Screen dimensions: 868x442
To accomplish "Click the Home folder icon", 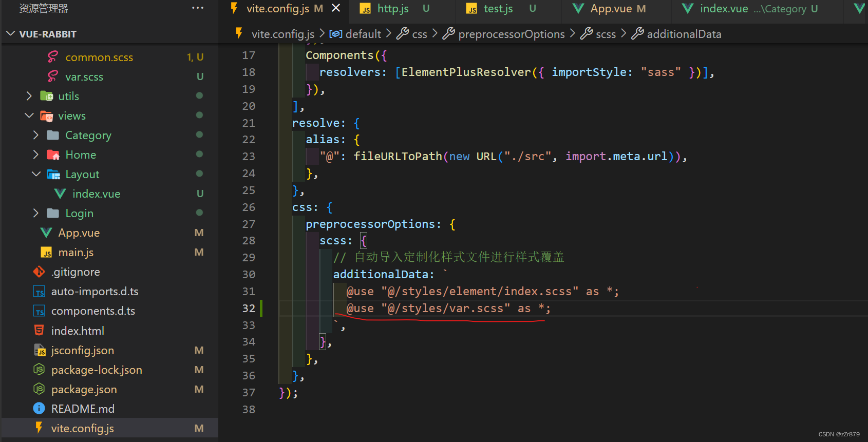I will coord(53,155).
